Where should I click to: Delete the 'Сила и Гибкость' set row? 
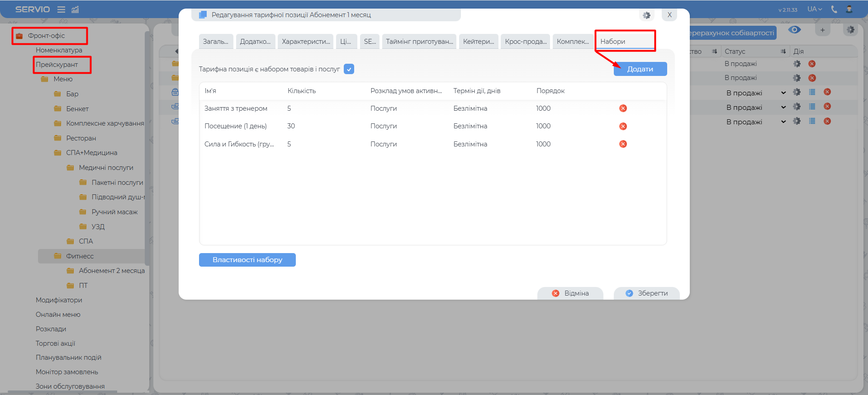(x=623, y=144)
